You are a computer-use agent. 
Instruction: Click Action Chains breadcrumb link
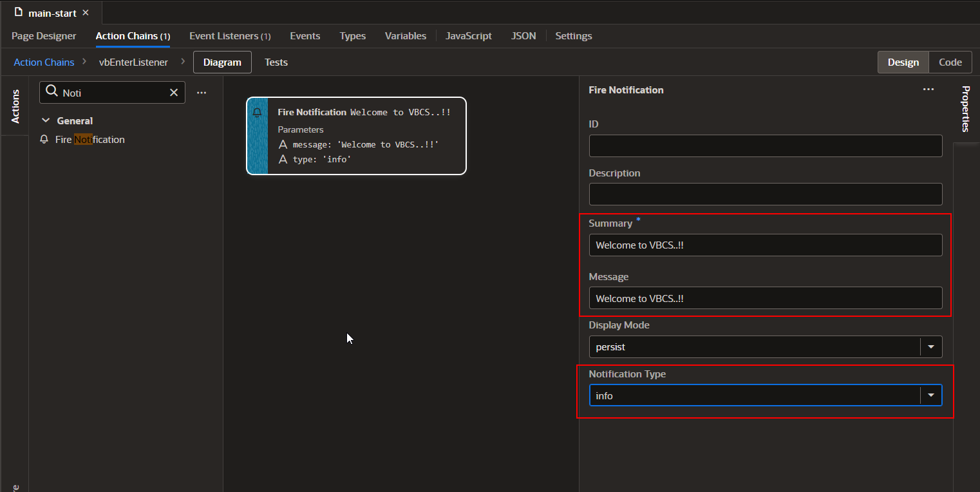(x=44, y=62)
